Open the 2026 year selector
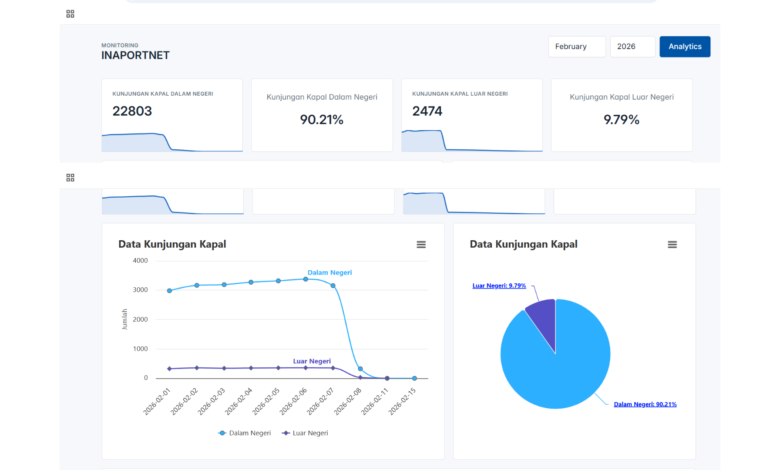Viewport: 780px width, 470px height. (x=632, y=47)
